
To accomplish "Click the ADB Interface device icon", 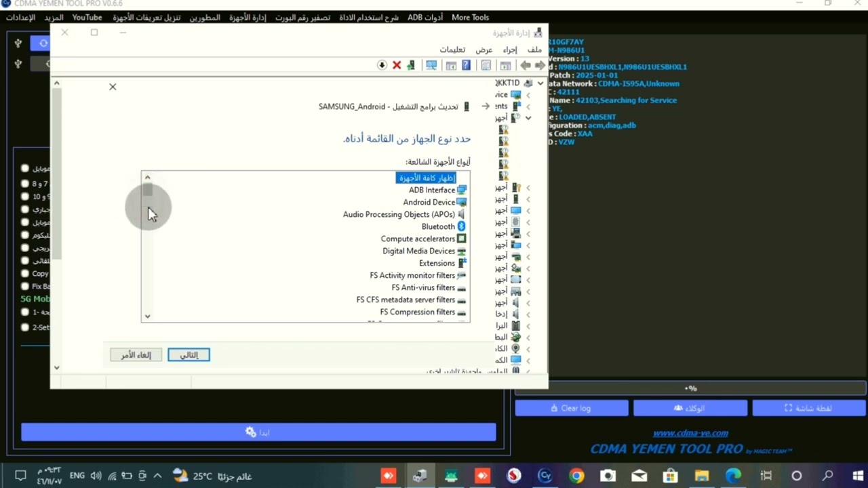I will tap(461, 190).
